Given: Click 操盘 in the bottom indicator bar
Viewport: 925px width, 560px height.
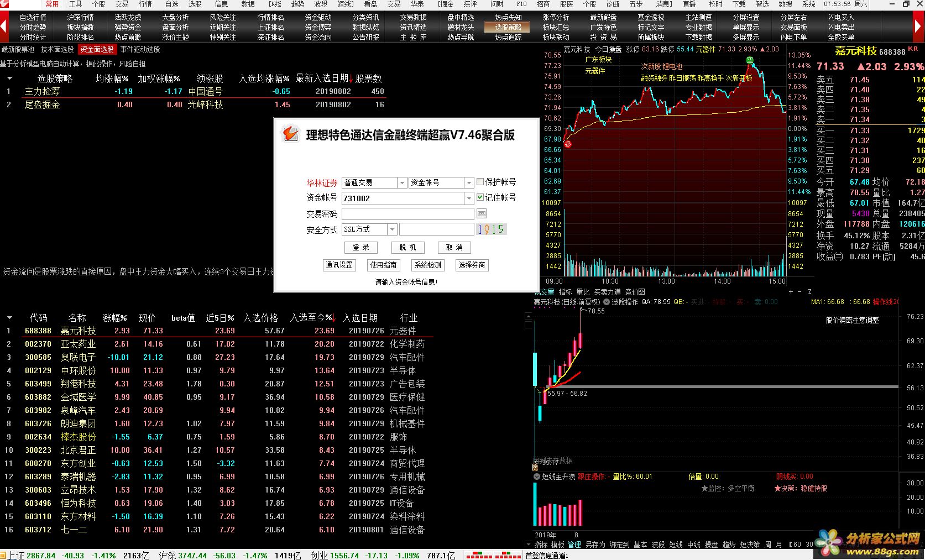Looking at the screenshot, I should click(711, 545).
